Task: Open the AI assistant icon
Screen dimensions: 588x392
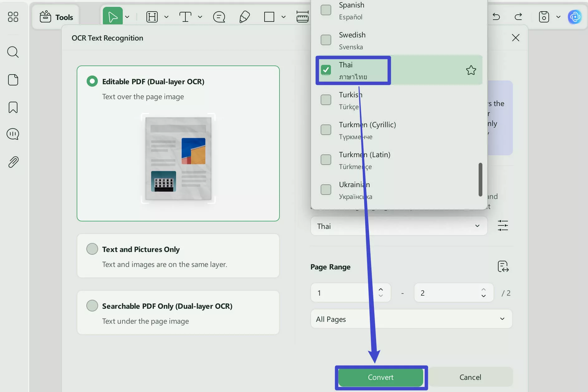Action: [x=575, y=17]
